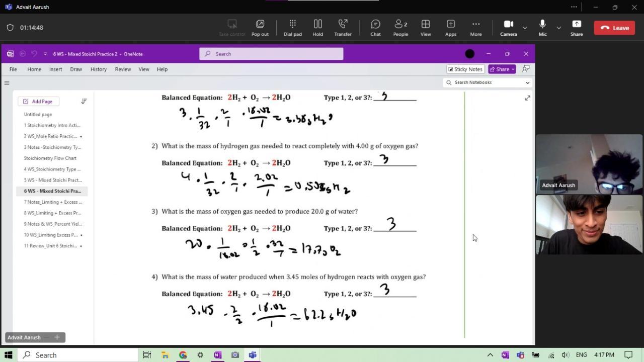
Task: Open the Review tab
Action: point(123,69)
